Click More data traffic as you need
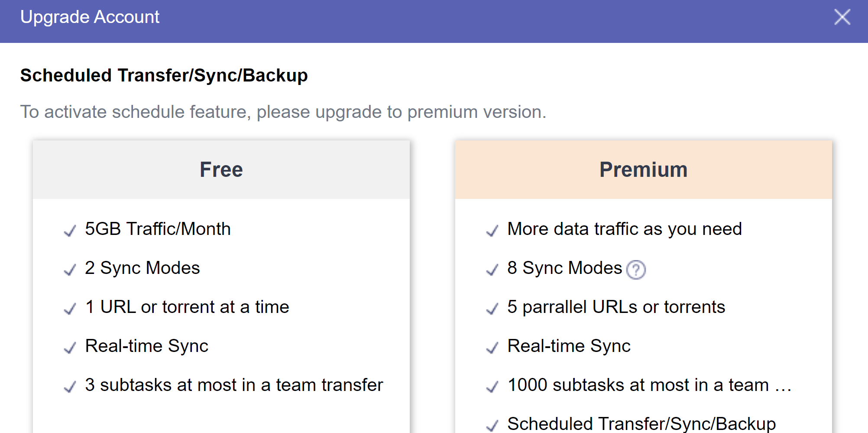 (x=624, y=229)
